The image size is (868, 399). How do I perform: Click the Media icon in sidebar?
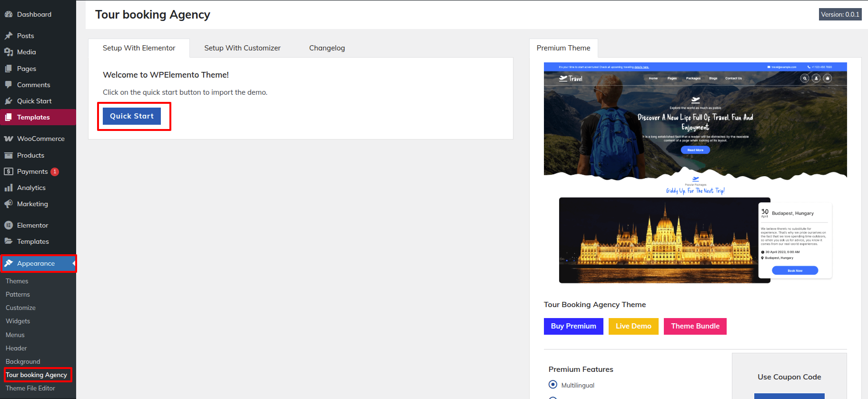(x=9, y=52)
